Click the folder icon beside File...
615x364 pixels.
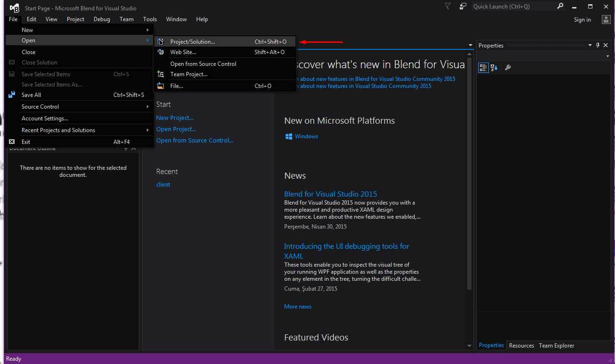click(161, 86)
